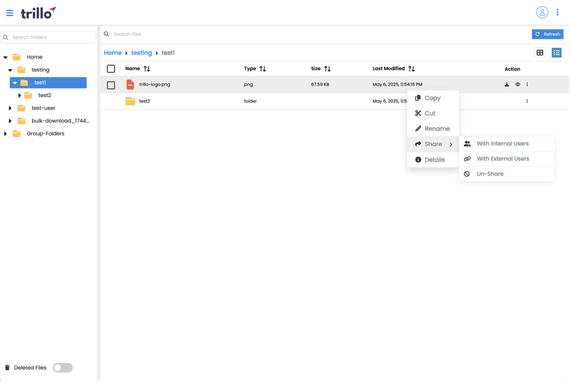The height and width of the screenshot is (392, 570).
Task: Select test2 folder in sidebar tree
Action: 45,95
